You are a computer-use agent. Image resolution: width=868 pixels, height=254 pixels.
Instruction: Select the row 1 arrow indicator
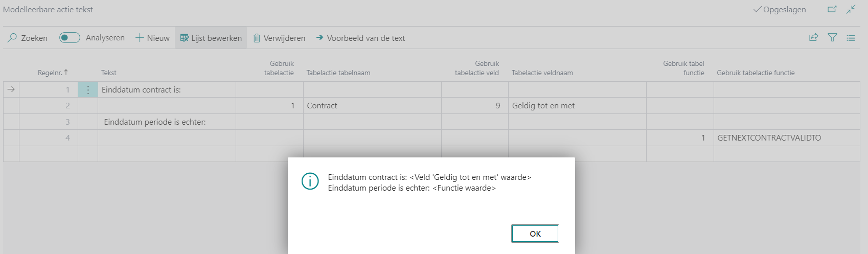coord(11,89)
